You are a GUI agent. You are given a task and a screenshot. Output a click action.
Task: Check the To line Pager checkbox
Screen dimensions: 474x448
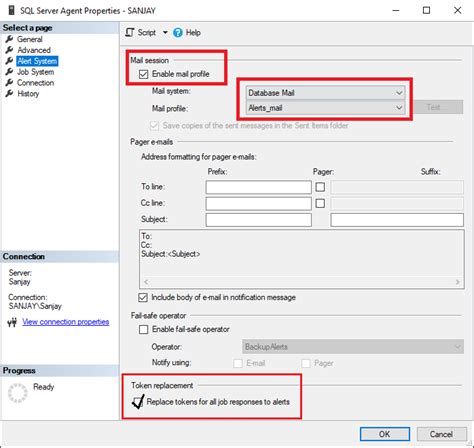(320, 187)
